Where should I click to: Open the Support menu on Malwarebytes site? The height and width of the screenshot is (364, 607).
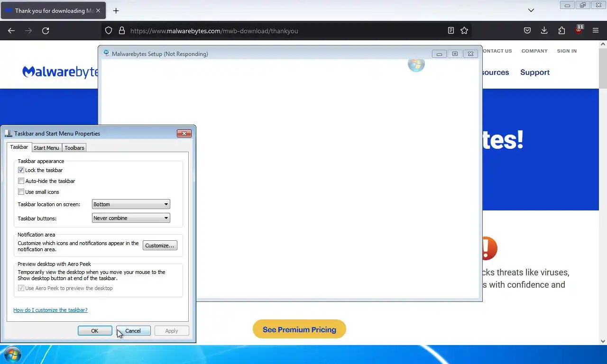click(x=535, y=73)
